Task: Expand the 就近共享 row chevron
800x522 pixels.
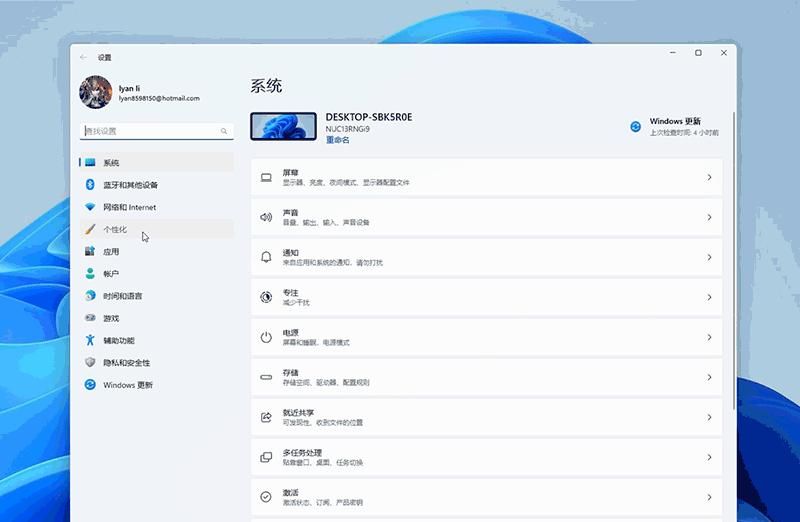Action: point(709,417)
